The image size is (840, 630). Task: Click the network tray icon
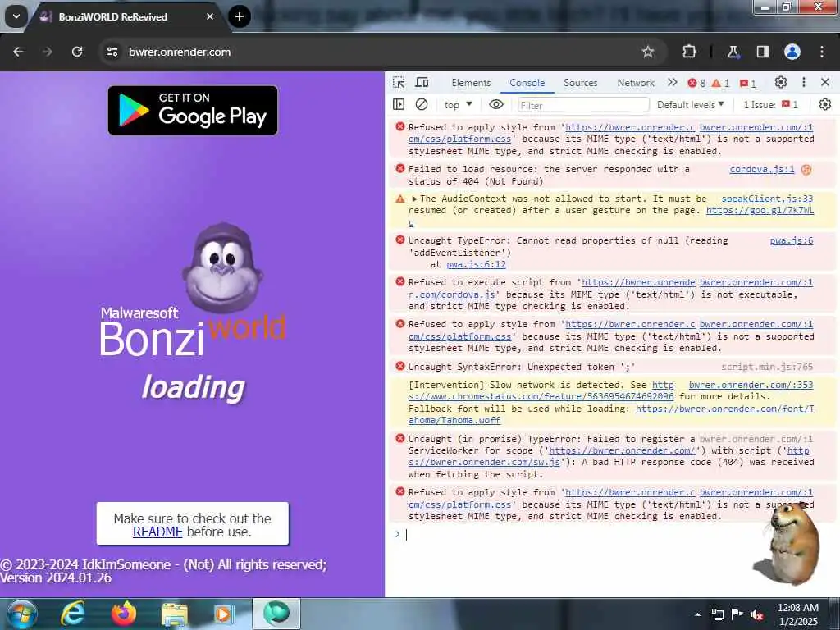click(717, 614)
